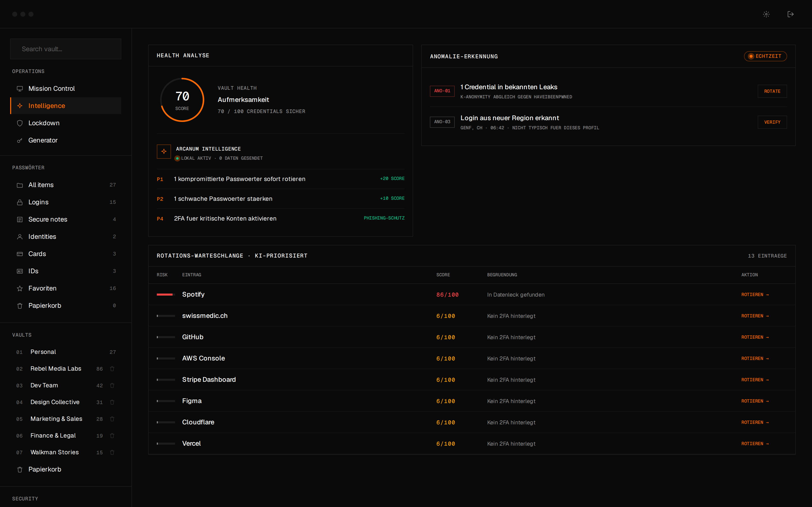The height and width of the screenshot is (507, 812).
Task: Click Rotieren for the GitHub entry
Action: 755,337
